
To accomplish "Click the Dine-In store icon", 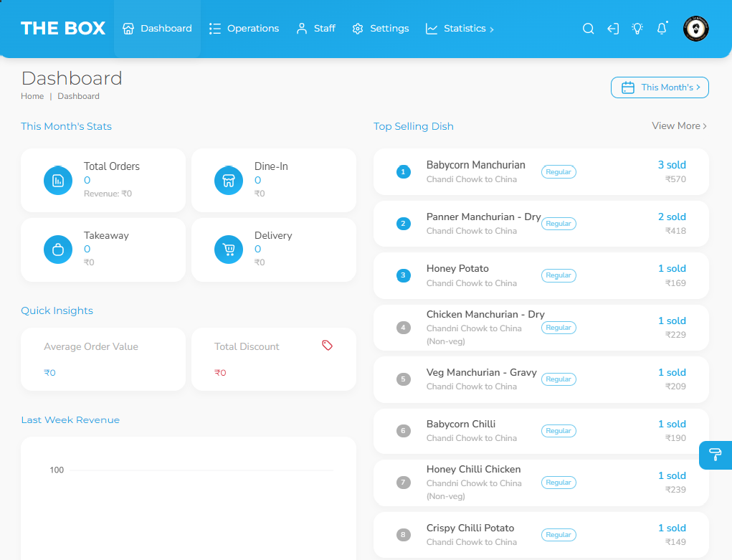I will coord(229,180).
